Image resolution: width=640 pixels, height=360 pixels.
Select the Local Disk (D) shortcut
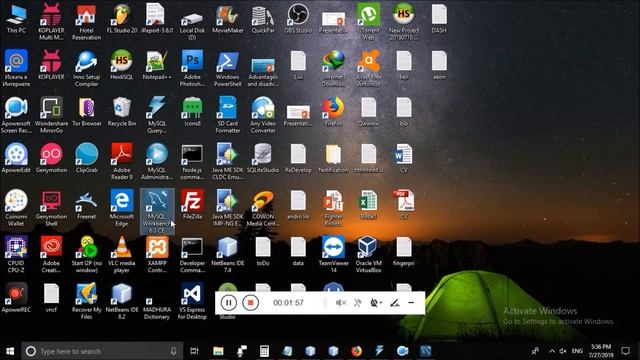(192, 22)
